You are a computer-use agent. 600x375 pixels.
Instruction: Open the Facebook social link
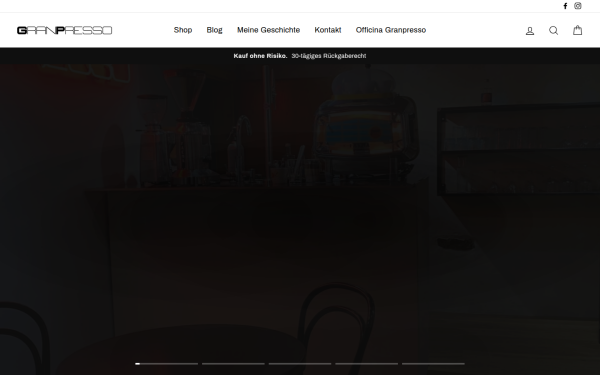(565, 6)
